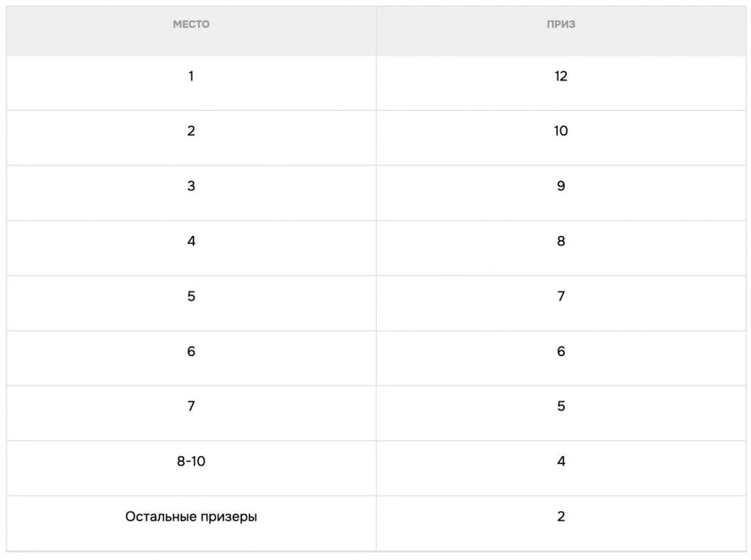Viewport: 751px width, 560px height.
Task: Click the 8-10 place range cell
Action: click(x=191, y=462)
